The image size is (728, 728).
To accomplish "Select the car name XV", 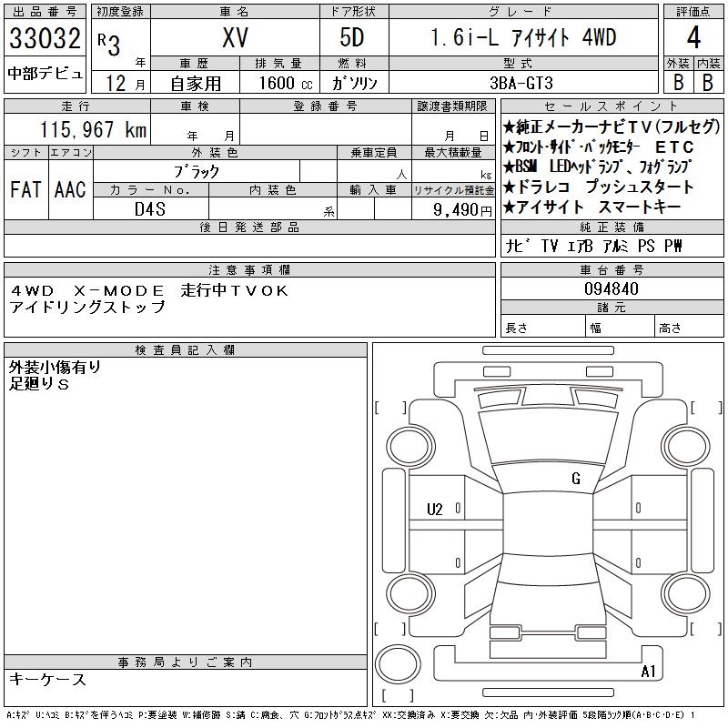I will click(x=235, y=37).
